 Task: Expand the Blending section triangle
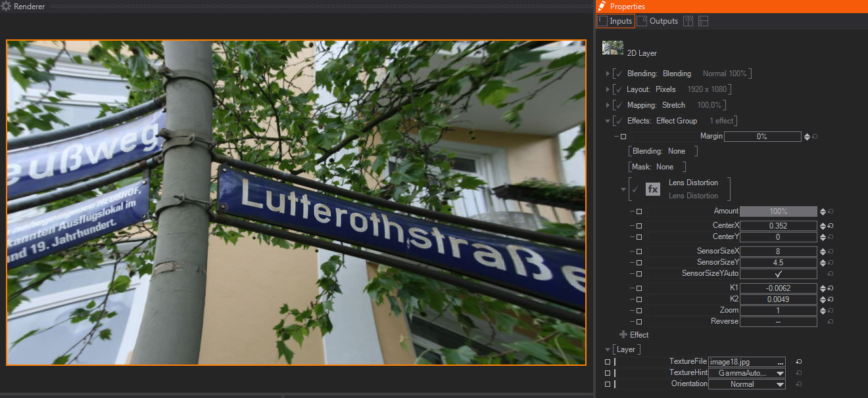coord(608,74)
